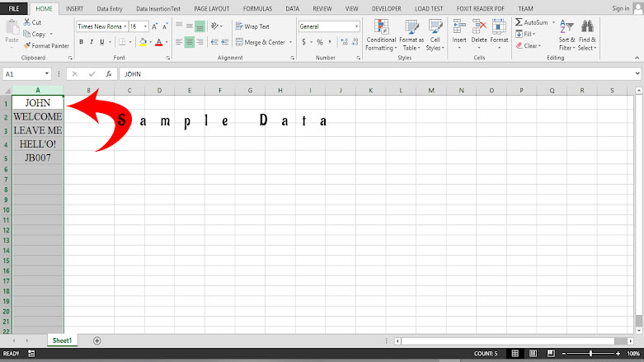Toggle Align Right

(200, 42)
